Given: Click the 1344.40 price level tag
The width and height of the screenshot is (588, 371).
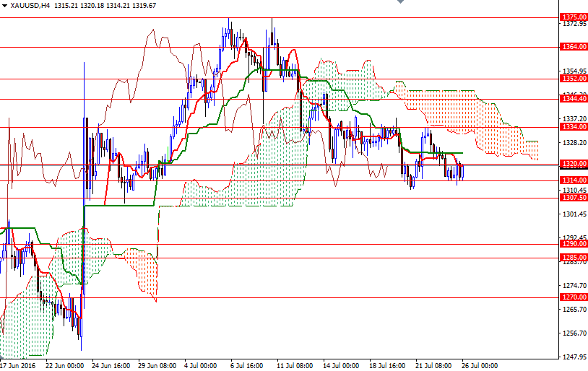Looking at the screenshot, I should [574, 99].
